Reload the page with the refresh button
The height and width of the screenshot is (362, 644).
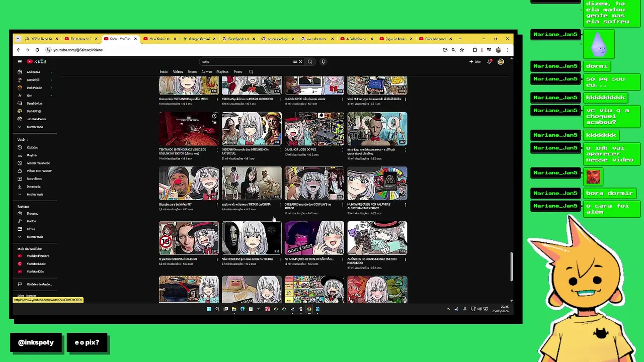(x=37, y=50)
